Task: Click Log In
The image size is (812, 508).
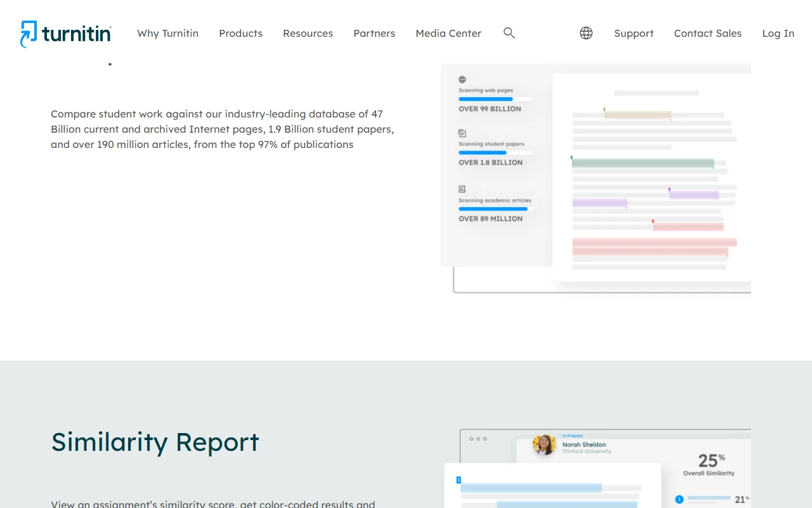Action: [778, 34]
